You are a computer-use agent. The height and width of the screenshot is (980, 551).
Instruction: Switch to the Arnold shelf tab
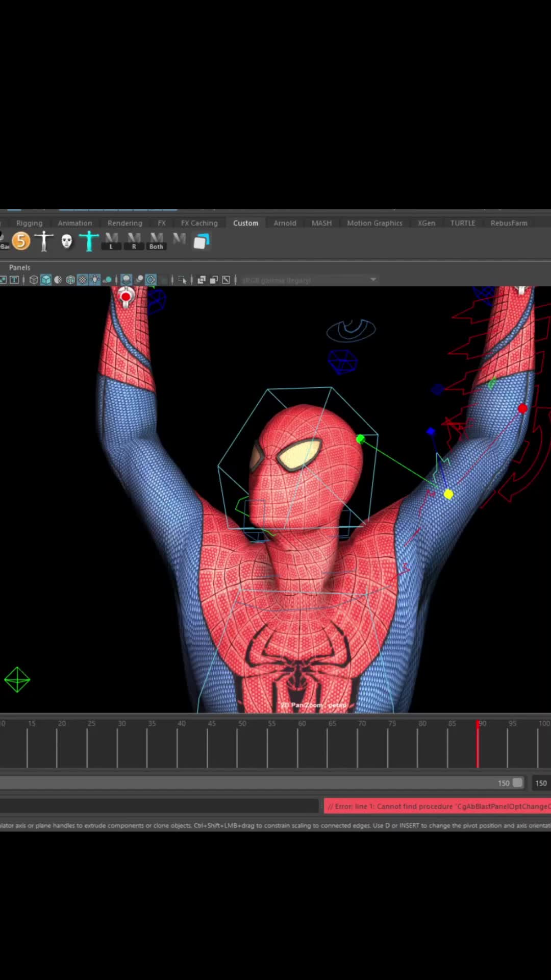285,223
